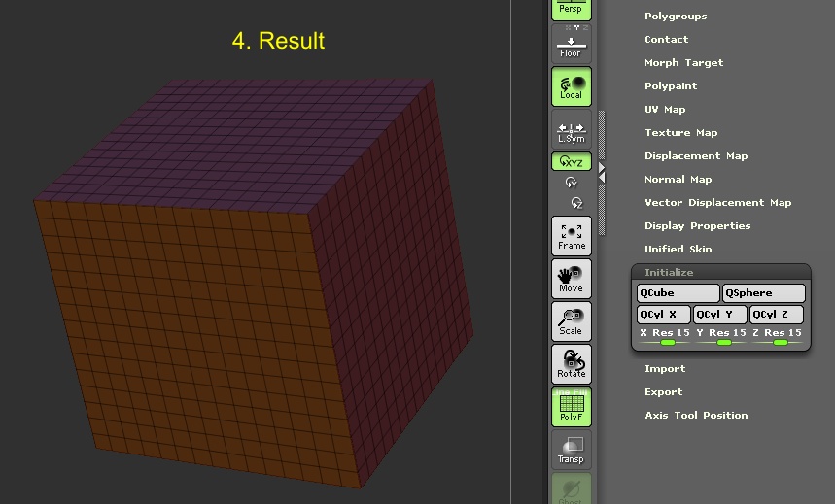Toggle the Ghost transparency button
The width and height of the screenshot is (835, 504).
pos(571,488)
